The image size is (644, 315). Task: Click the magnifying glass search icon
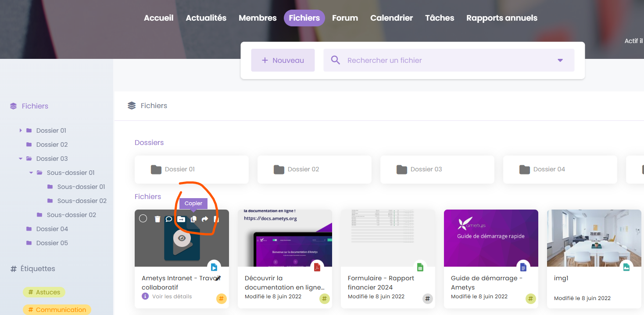click(336, 60)
